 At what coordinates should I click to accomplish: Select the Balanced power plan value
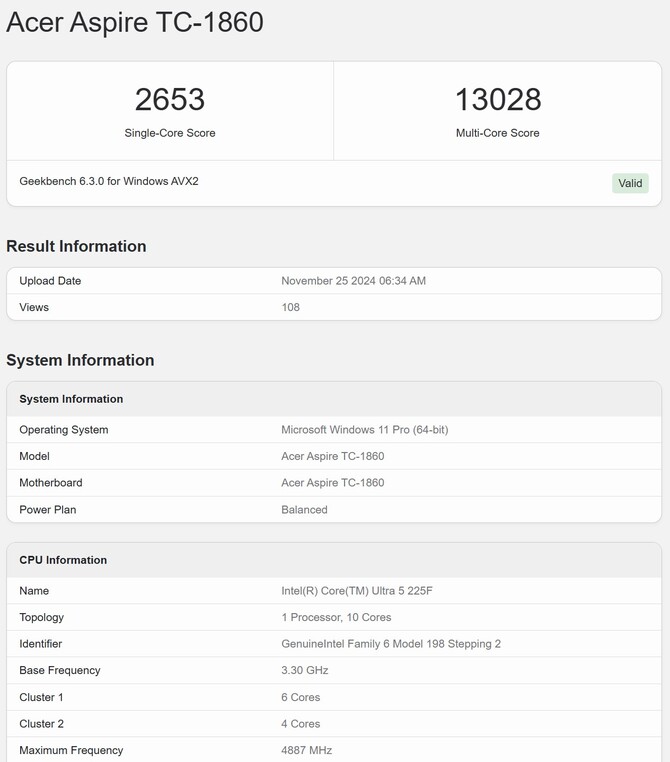pyautogui.click(x=304, y=510)
